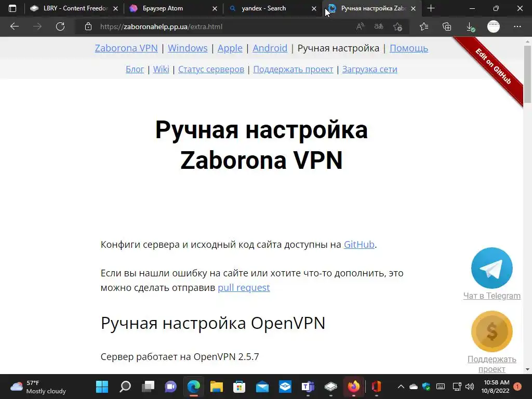Open the Помощь link
Viewport: 532px width, 399px height.
(409, 48)
